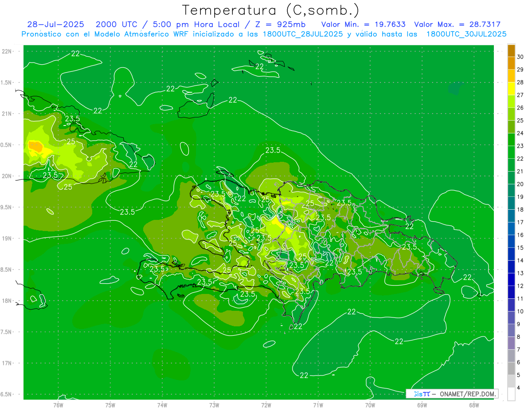Pick the blue swatch between 12 and 13

[x=511, y=279]
